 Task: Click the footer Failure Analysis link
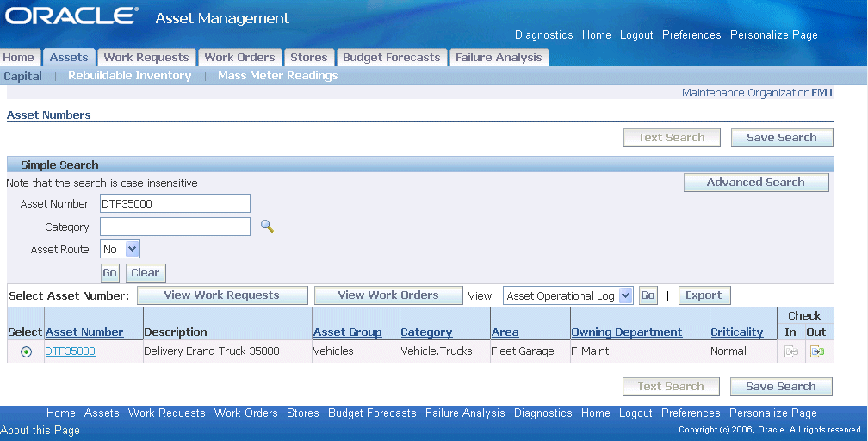(x=465, y=413)
